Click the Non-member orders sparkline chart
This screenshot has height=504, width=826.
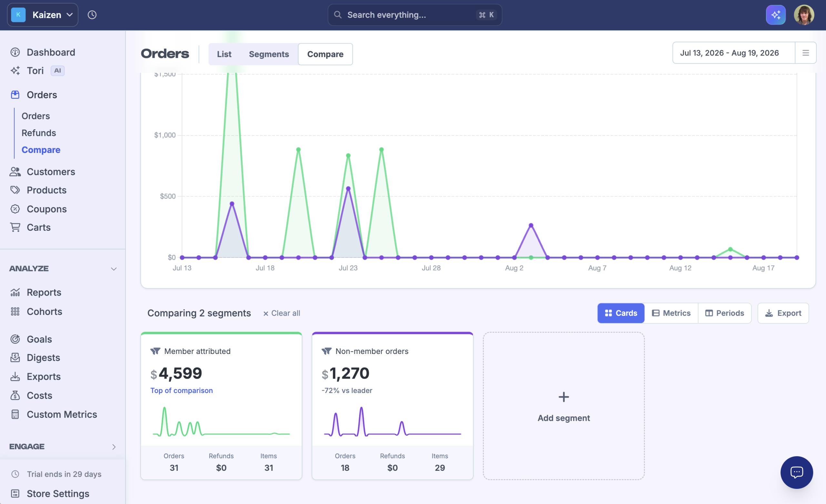[x=393, y=421]
